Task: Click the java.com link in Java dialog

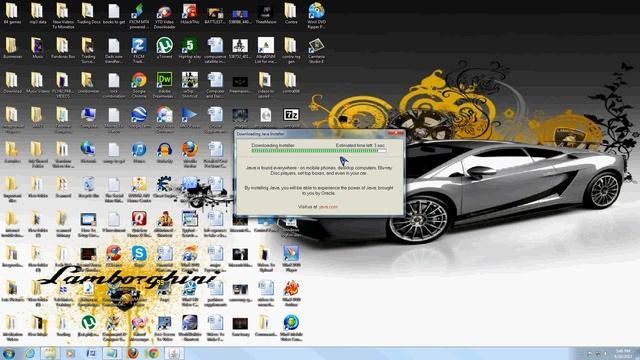Action: click(x=328, y=207)
